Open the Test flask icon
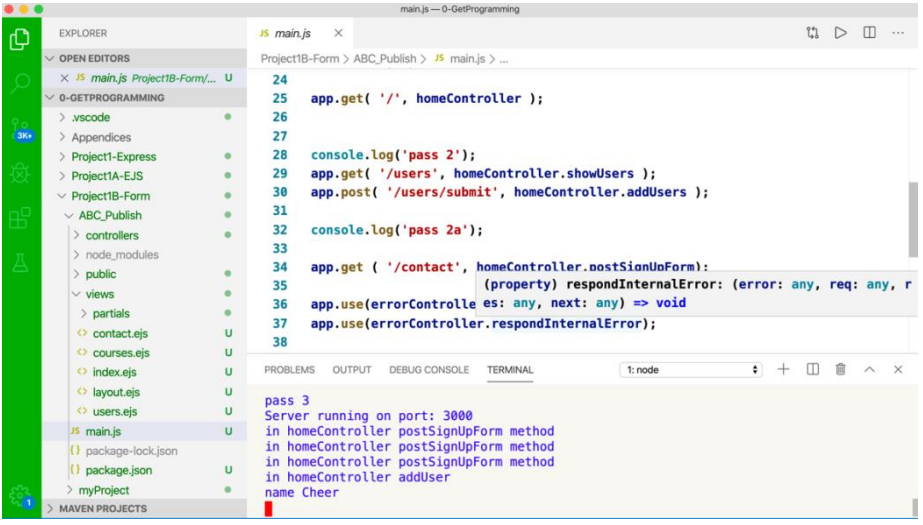The width and height of the screenshot is (923, 525). click(19, 262)
